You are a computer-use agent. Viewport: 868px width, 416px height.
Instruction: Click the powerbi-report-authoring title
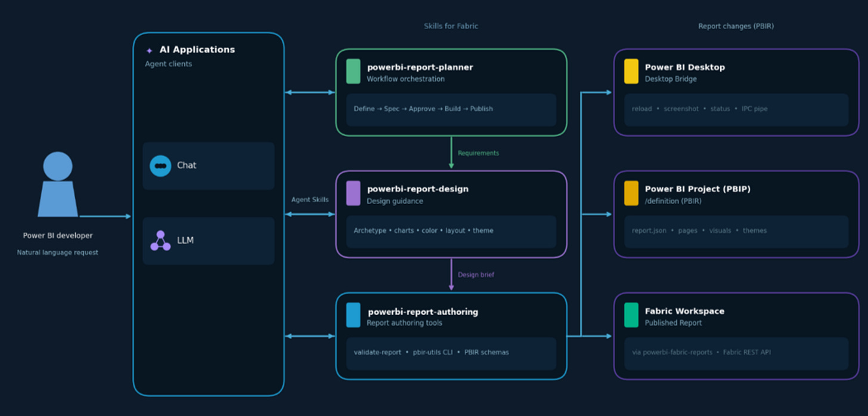coord(423,312)
